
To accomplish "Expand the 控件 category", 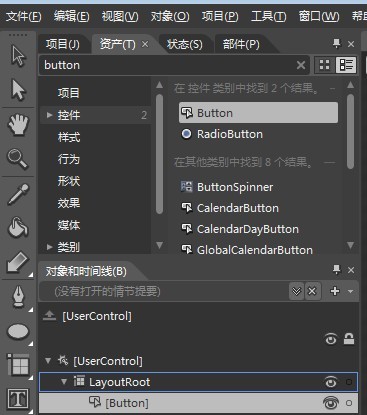I will pyautogui.click(x=49, y=115).
